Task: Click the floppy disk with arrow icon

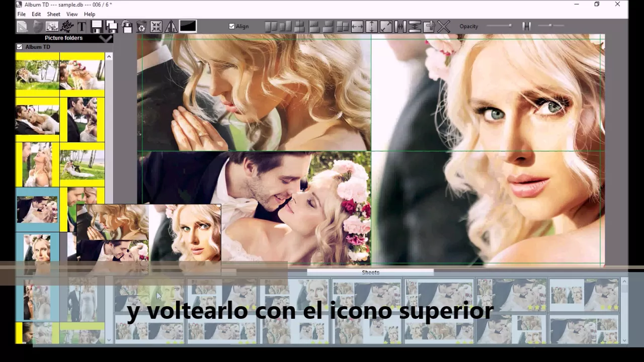Action: coord(127,27)
